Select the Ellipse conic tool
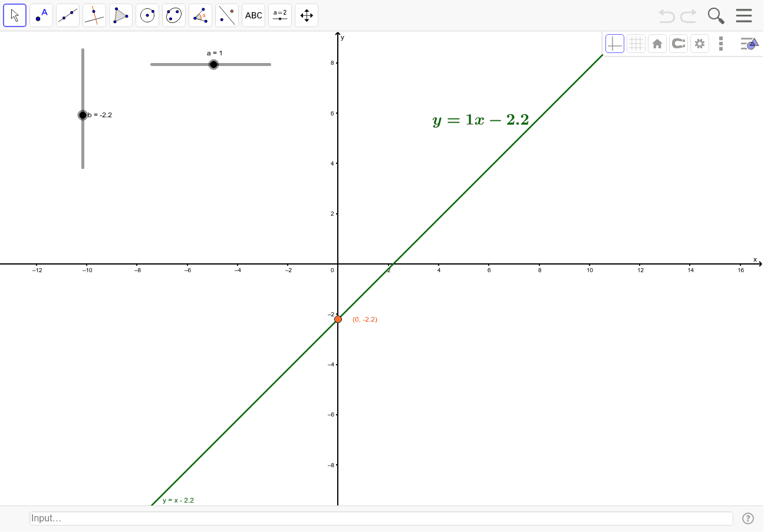764x532 pixels. coord(174,15)
